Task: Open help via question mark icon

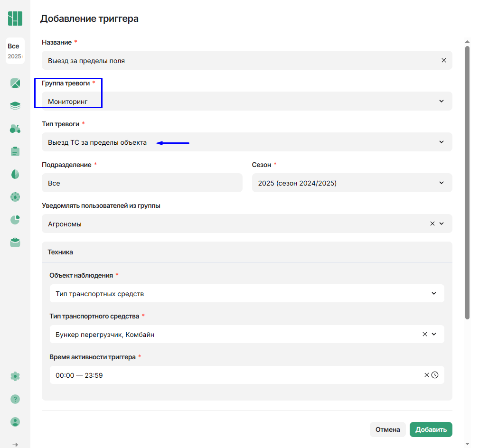Action: point(15,399)
